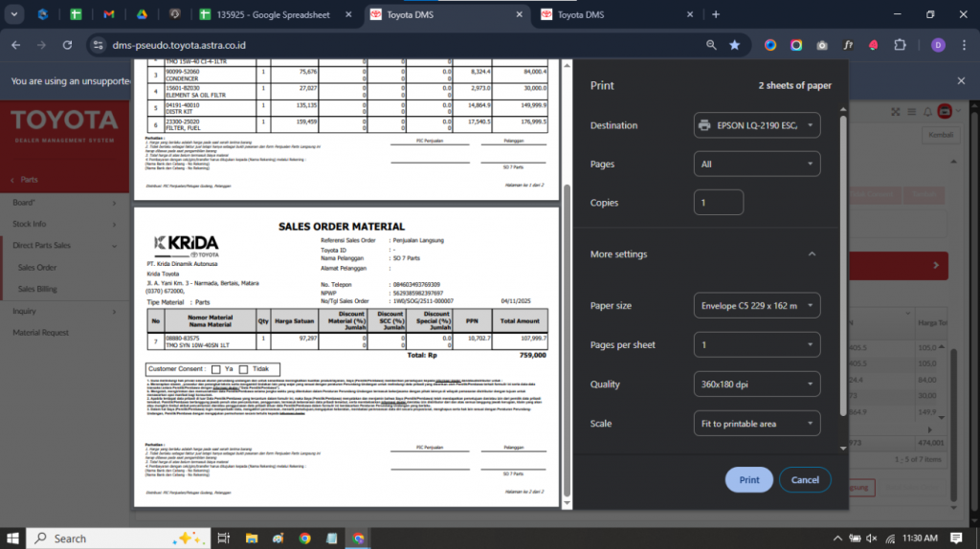Click the Chrome profile avatar icon
The image size is (980, 549).
pyautogui.click(x=937, y=45)
